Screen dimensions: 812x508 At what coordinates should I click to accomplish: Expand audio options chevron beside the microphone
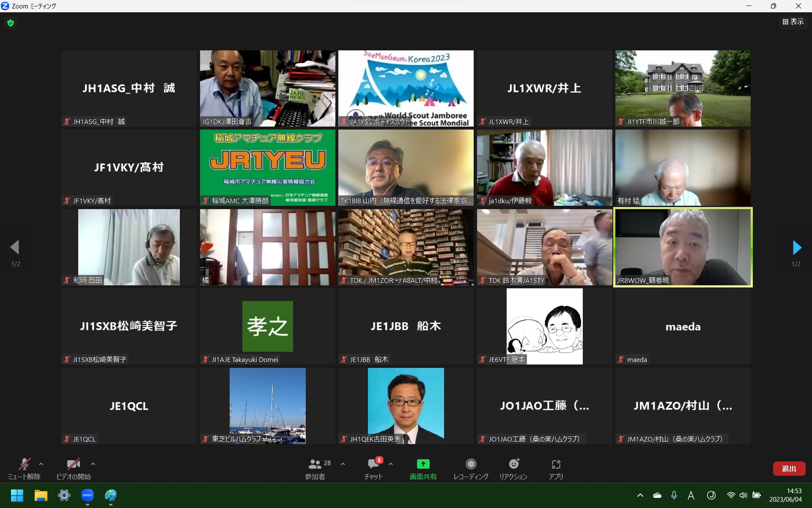[x=41, y=464]
